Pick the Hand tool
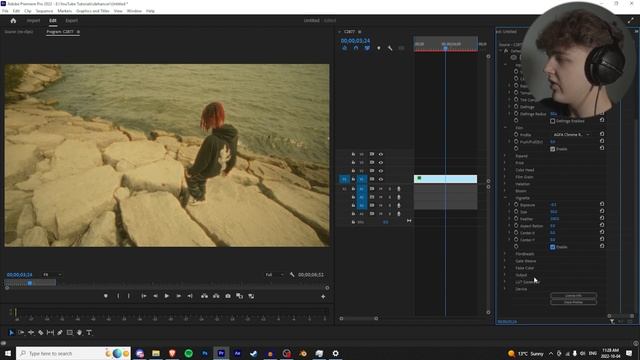The image size is (640, 360). tap(80, 333)
